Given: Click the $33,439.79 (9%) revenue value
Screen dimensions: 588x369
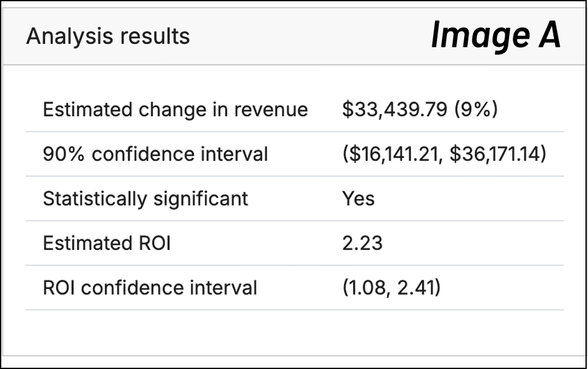Looking at the screenshot, I should click(420, 109).
